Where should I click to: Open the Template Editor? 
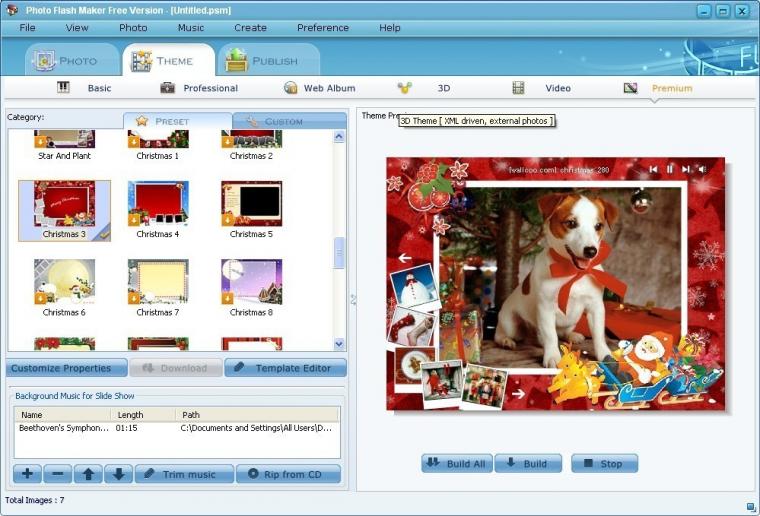tap(285, 368)
